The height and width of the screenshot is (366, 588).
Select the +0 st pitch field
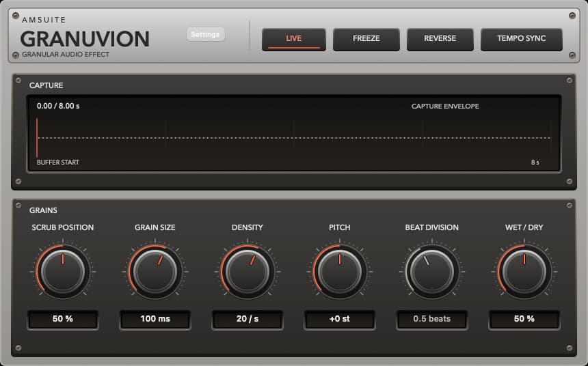point(340,319)
